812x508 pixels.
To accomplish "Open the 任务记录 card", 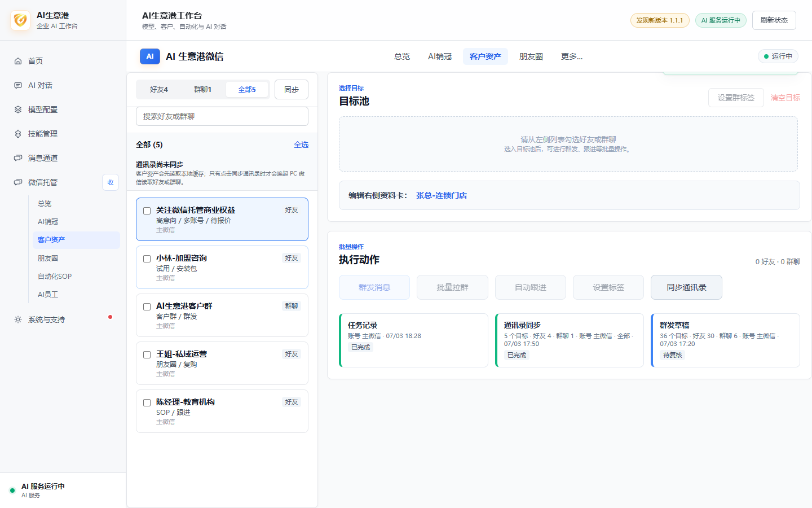I will click(413, 340).
